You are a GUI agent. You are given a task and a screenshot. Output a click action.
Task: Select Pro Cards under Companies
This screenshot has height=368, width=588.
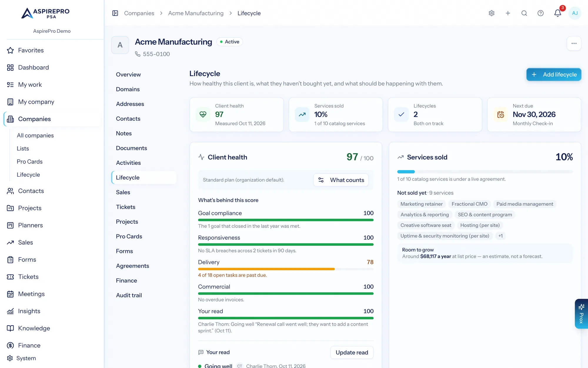30,162
